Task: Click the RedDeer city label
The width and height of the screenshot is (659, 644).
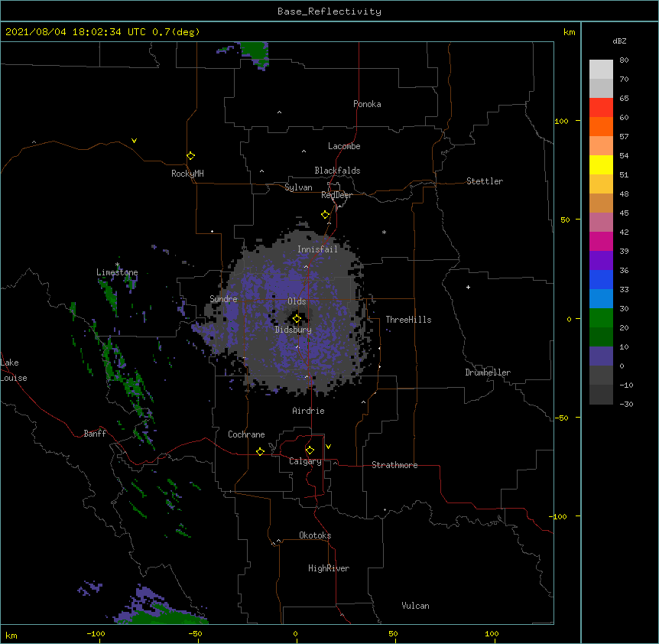Action: click(336, 195)
